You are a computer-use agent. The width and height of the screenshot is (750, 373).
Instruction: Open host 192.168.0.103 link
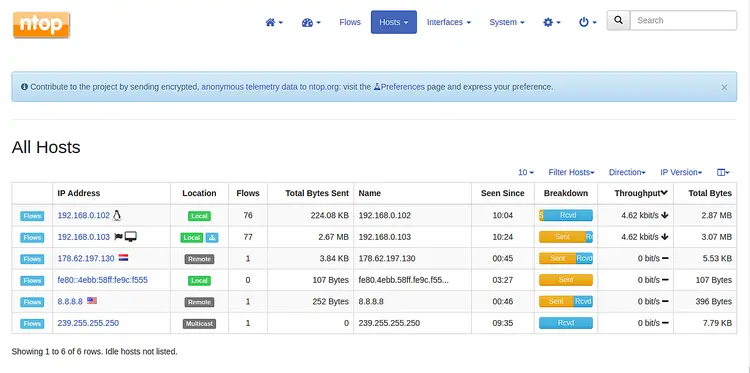[84, 237]
